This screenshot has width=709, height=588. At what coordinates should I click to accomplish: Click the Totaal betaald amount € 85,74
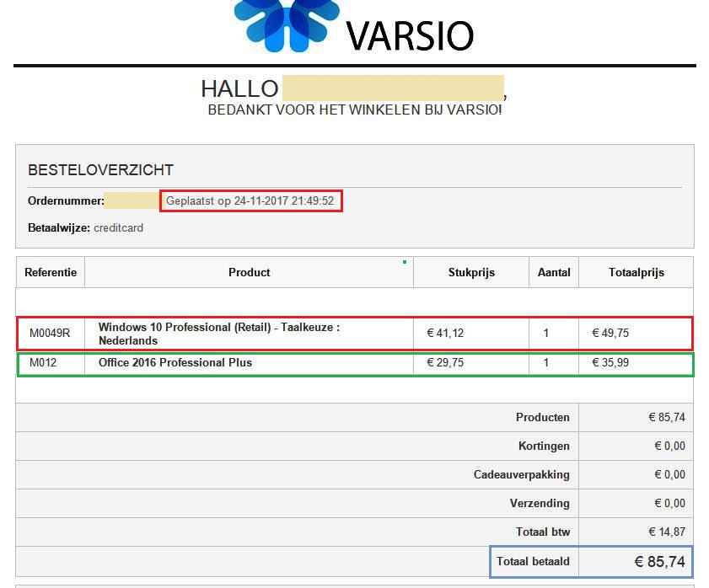660,562
